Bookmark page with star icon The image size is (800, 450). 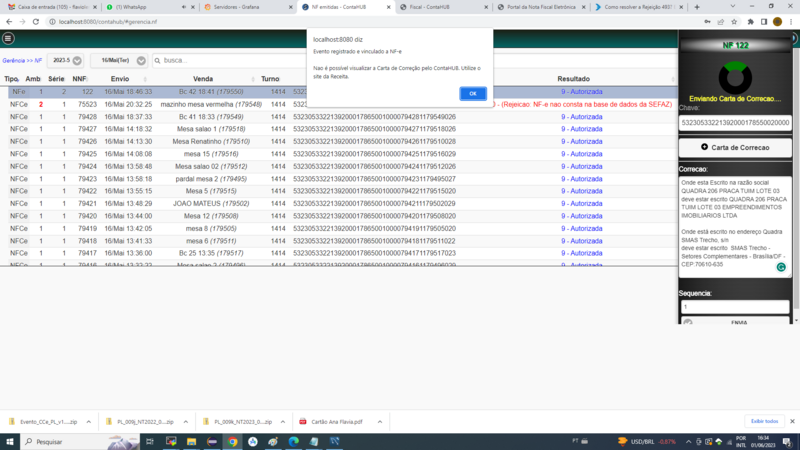(x=734, y=22)
